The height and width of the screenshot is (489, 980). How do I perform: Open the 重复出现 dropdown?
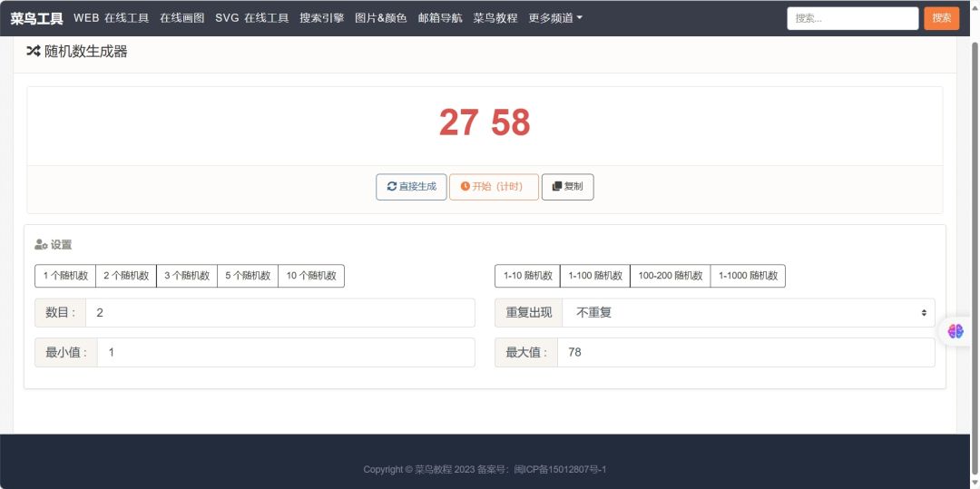click(748, 313)
